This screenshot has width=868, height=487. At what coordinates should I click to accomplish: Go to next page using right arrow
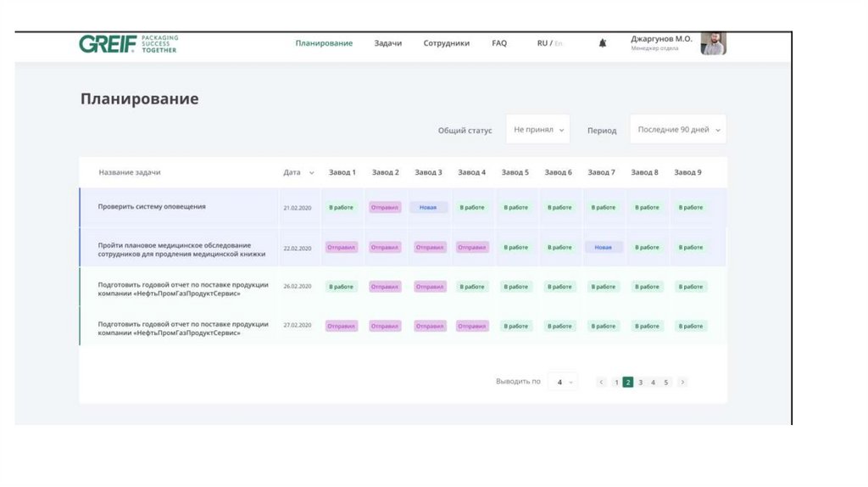682,383
